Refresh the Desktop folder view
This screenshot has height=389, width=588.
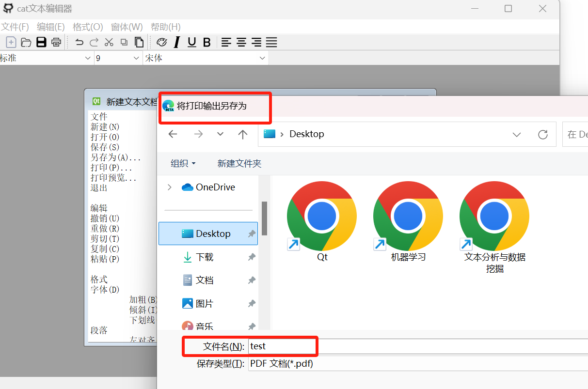tap(543, 134)
